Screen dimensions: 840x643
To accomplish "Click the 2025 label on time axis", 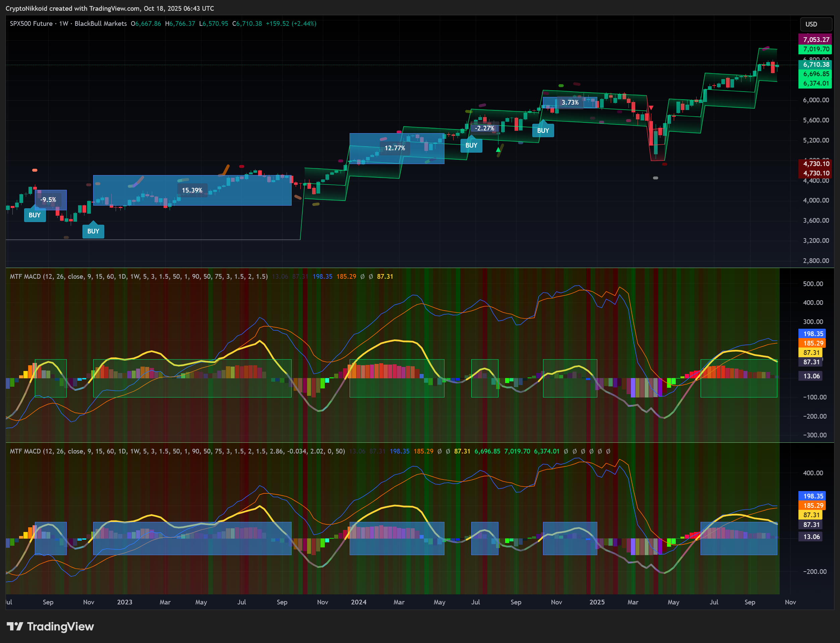I will pyautogui.click(x=597, y=602).
